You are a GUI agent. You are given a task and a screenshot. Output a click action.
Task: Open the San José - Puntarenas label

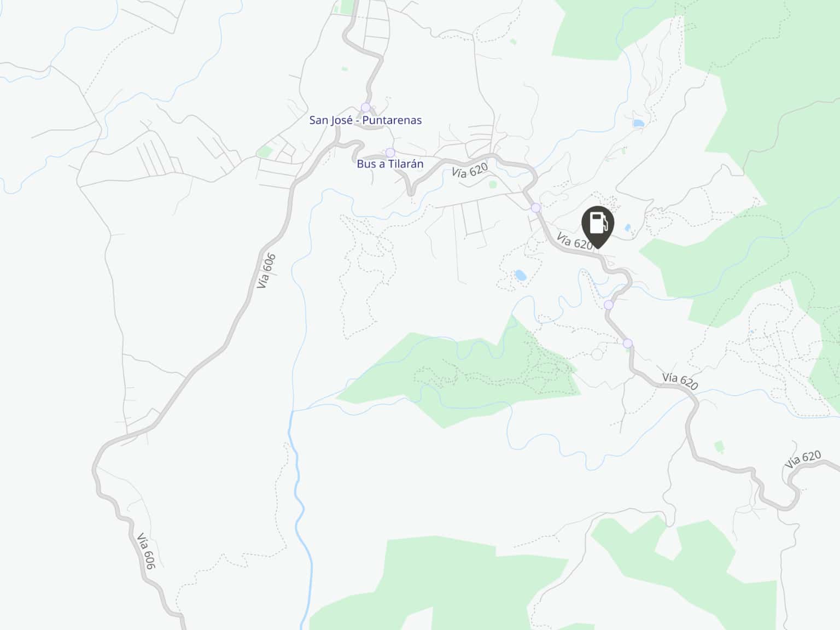coord(365,120)
